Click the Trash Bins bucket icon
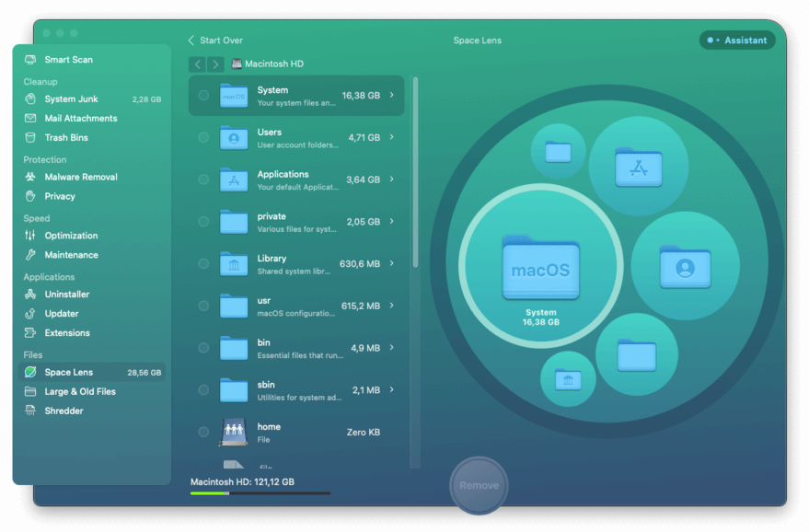Viewport: 809px width, 532px height. pos(30,137)
